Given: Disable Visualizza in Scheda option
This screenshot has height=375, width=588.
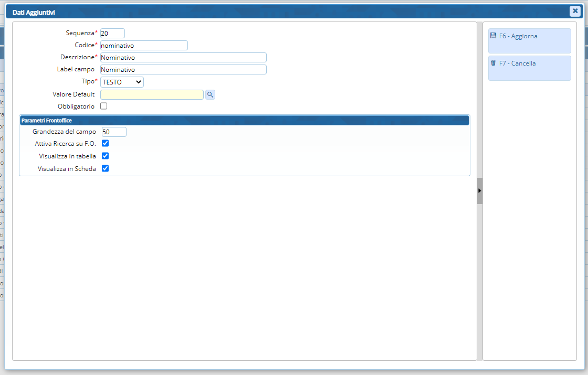Looking at the screenshot, I should coord(105,168).
